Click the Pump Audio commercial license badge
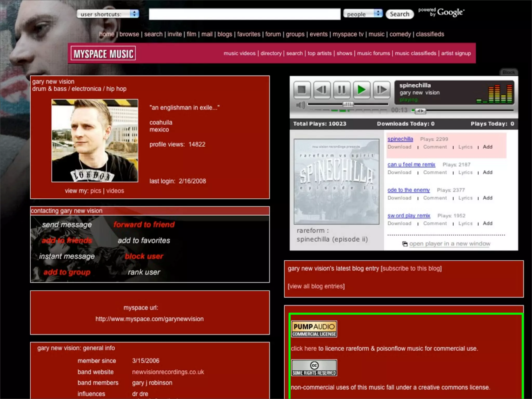Image resolution: width=532 pixels, height=399 pixels. pos(314,329)
